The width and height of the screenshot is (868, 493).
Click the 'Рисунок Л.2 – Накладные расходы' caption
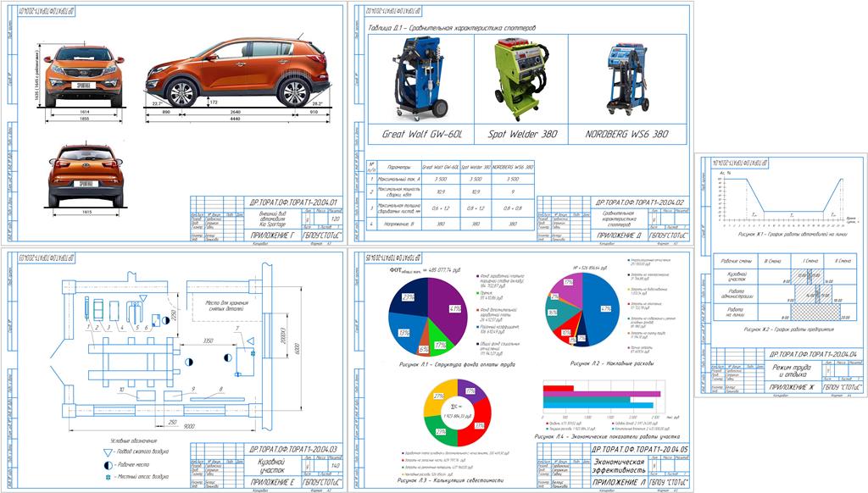coord(612,363)
